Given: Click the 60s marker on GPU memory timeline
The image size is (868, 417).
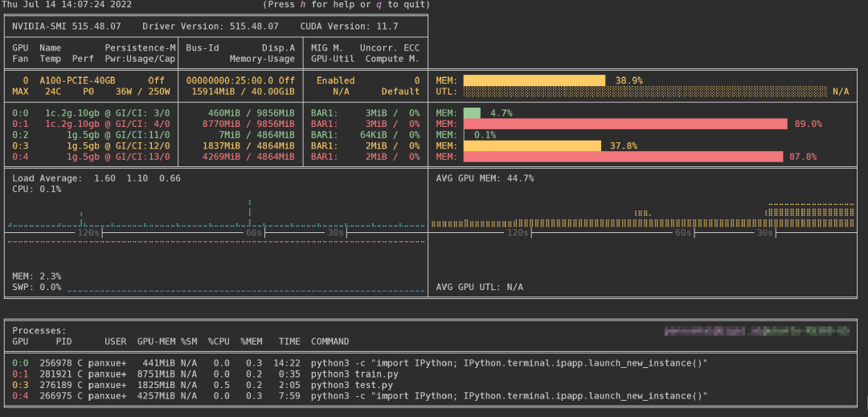Looking at the screenshot, I should [x=683, y=233].
